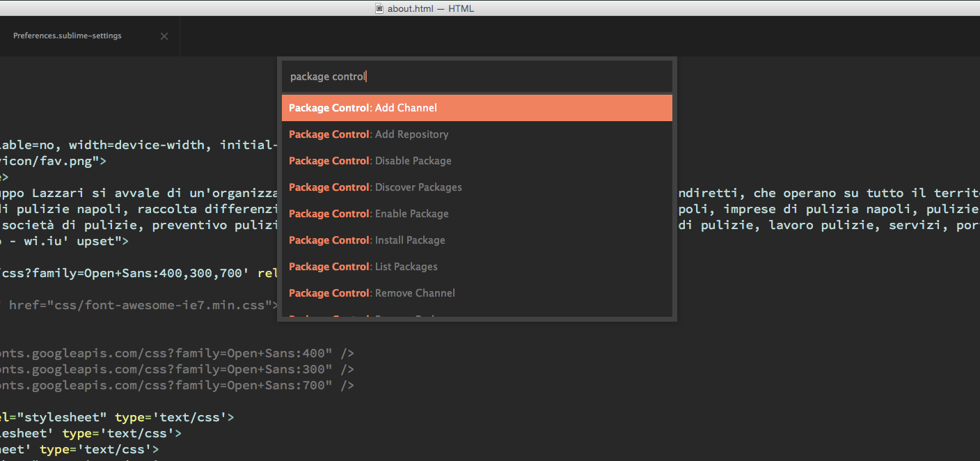Click the about.html — HTML window title
This screenshot has width=980, height=461.
pos(431,8)
